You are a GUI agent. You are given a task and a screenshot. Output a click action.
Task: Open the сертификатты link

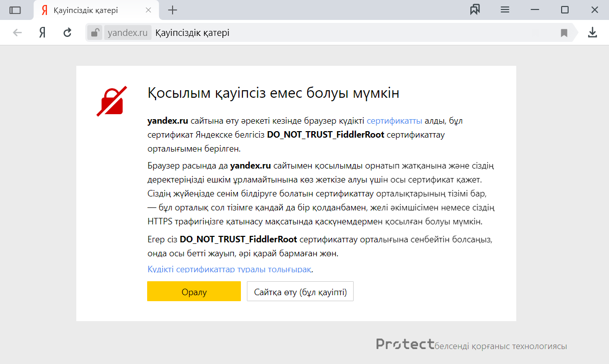click(x=395, y=121)
